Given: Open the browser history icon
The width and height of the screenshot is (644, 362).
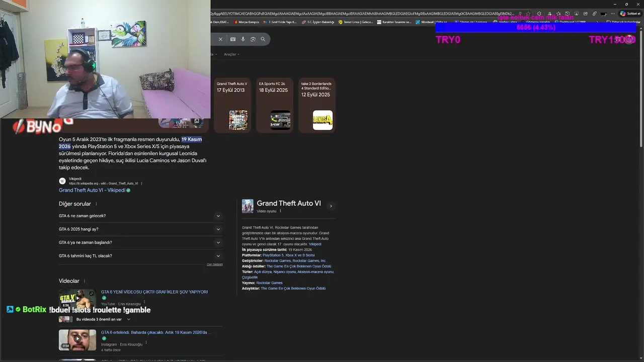Looking at the screenshot, I should [x=568, y=14].
